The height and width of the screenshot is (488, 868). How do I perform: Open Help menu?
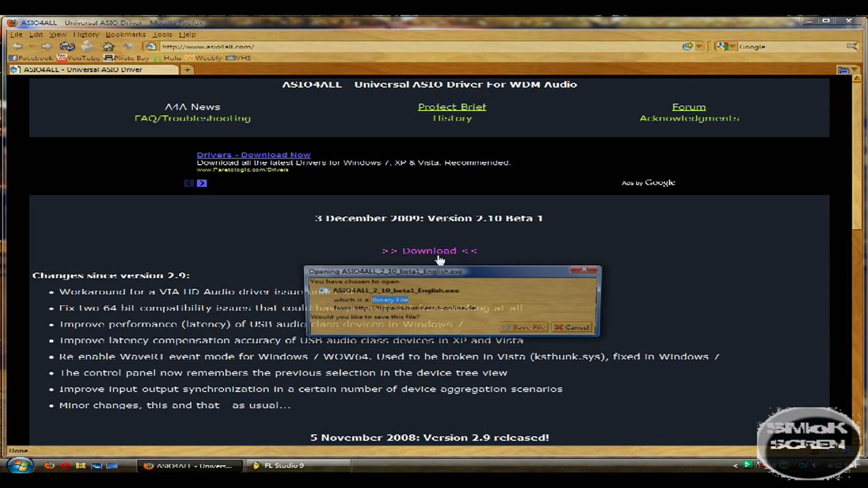pyautogui.click(x=187, y=35)
